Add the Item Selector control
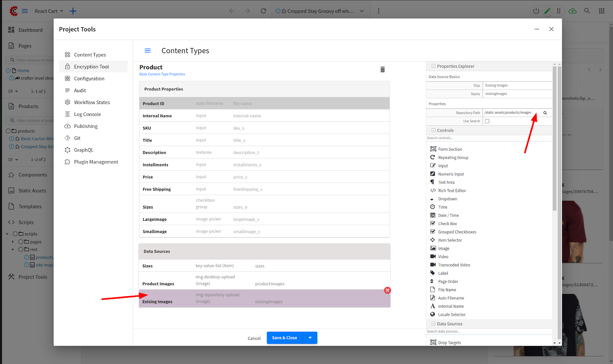613x364 pixels. click(x=450, y=240)
